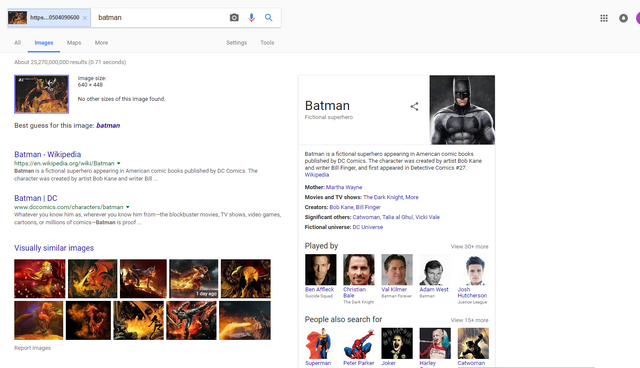Open the Catwoman significant other link
Screen dimensions: 640x368
coord(366,217)
